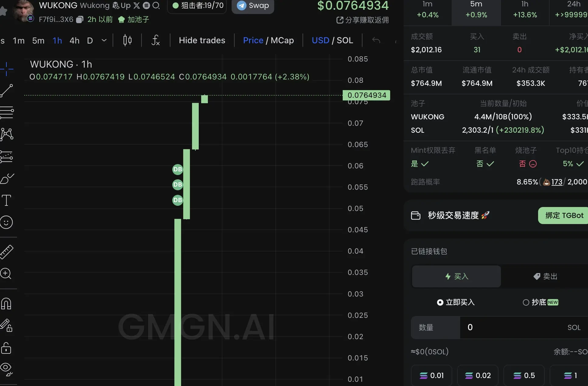Open the indicators fx panel
The width and height of the screenshot is (588, 386).
tap(155, 40)
